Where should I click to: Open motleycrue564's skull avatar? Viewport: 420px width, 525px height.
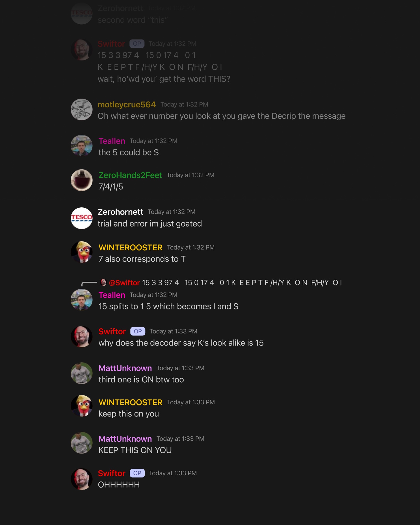point(81,110)
